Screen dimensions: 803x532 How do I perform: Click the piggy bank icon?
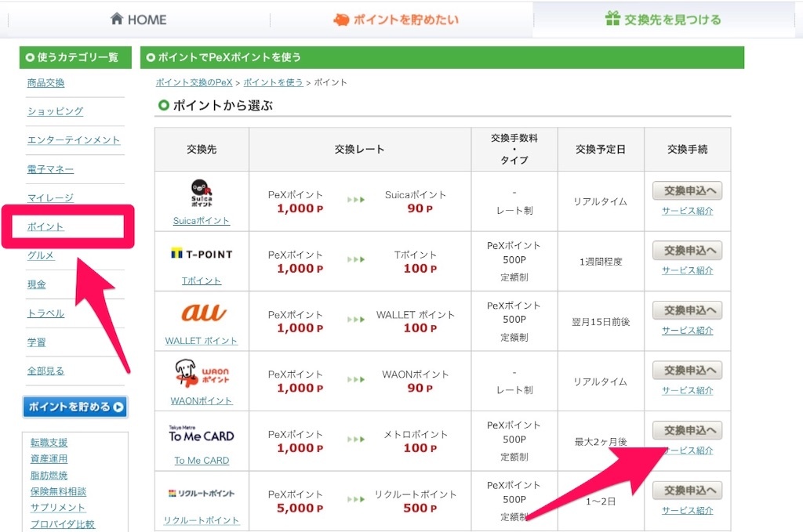[x=341, y=20]
